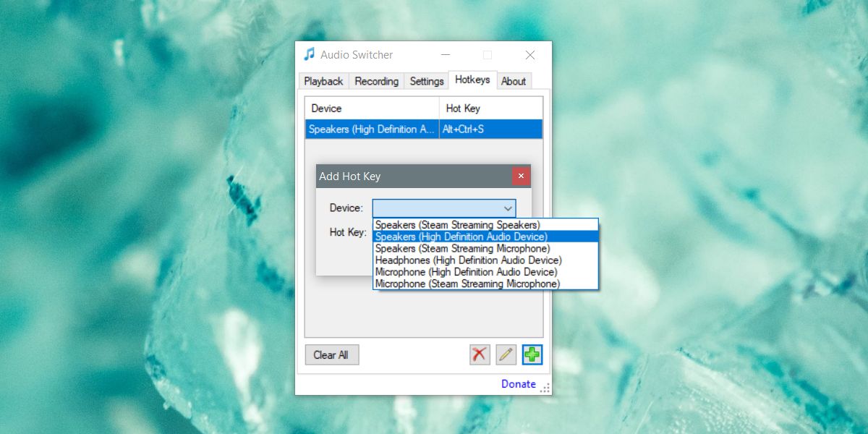Choose Speakers (High Definition Audio Device) option
This screenshot has height=434, width=868.
[x=485, y=237]
